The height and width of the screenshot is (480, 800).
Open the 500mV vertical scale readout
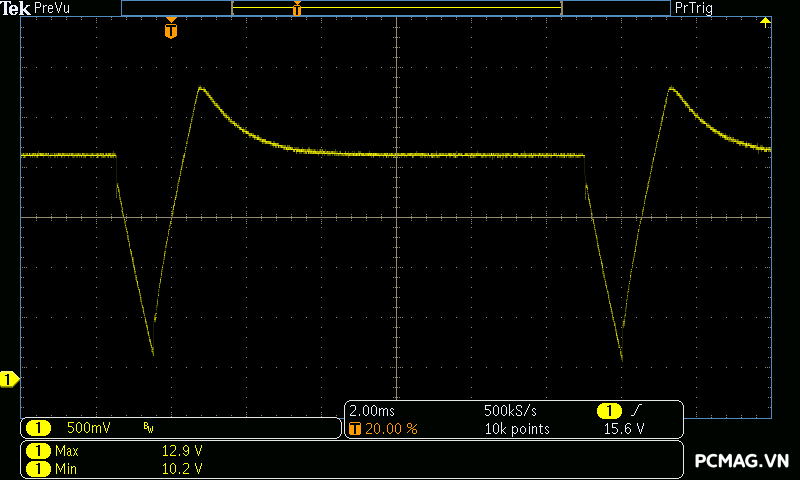(88, 428)
